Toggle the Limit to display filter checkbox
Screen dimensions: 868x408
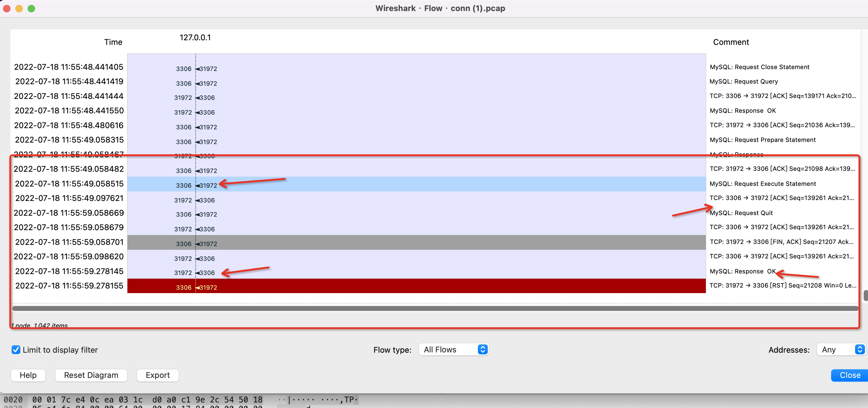tap(15, 349)
